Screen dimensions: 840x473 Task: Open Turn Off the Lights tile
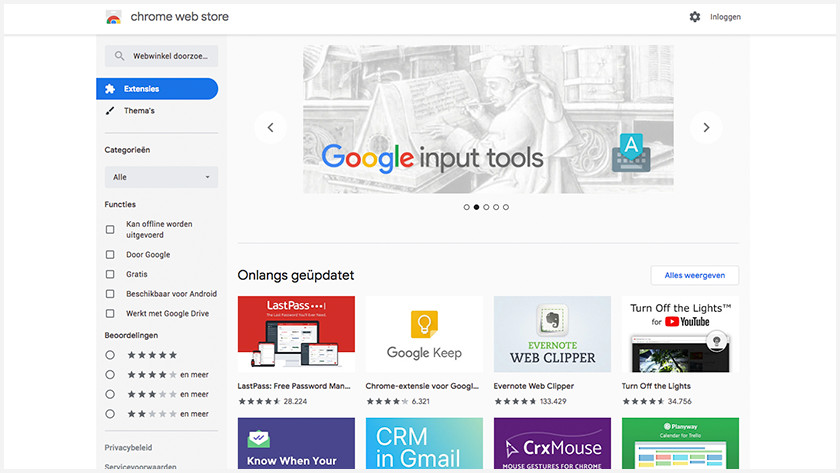[x=680, y=334]
